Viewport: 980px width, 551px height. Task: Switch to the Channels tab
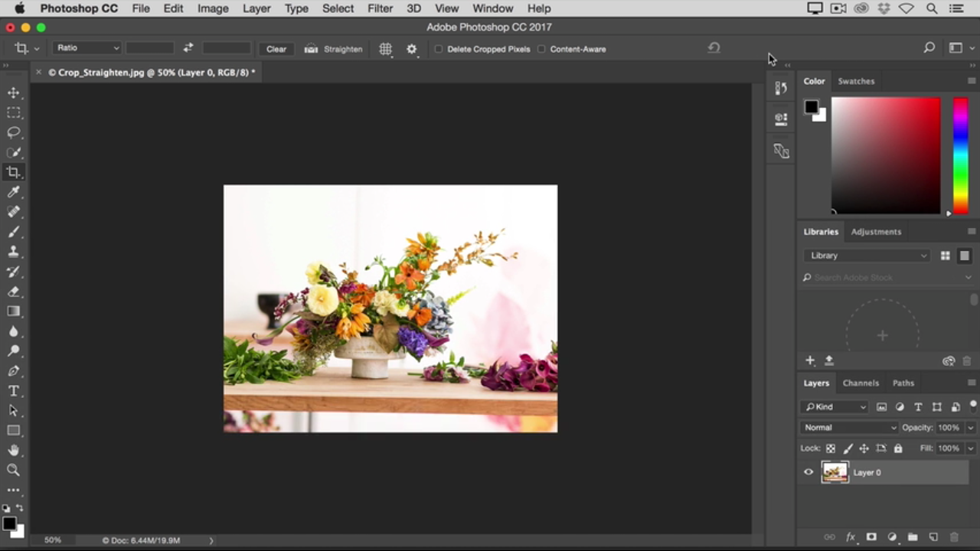tap(861, 383)
